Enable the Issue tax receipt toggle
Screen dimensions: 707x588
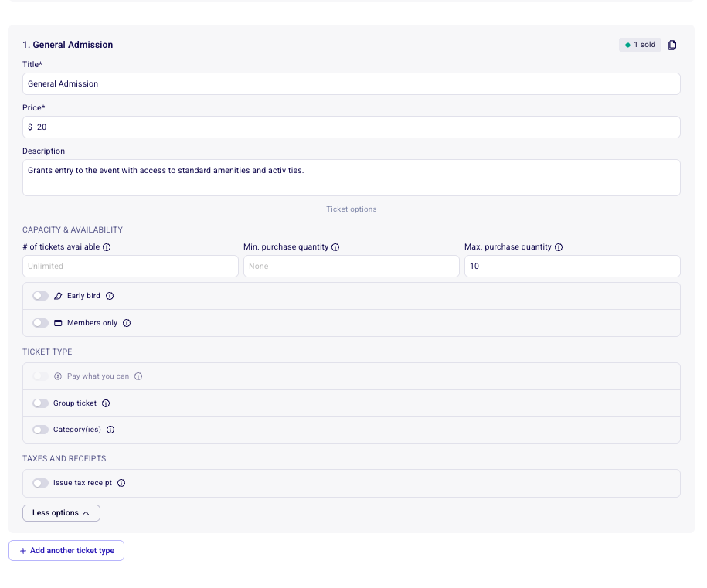point(41,483)
